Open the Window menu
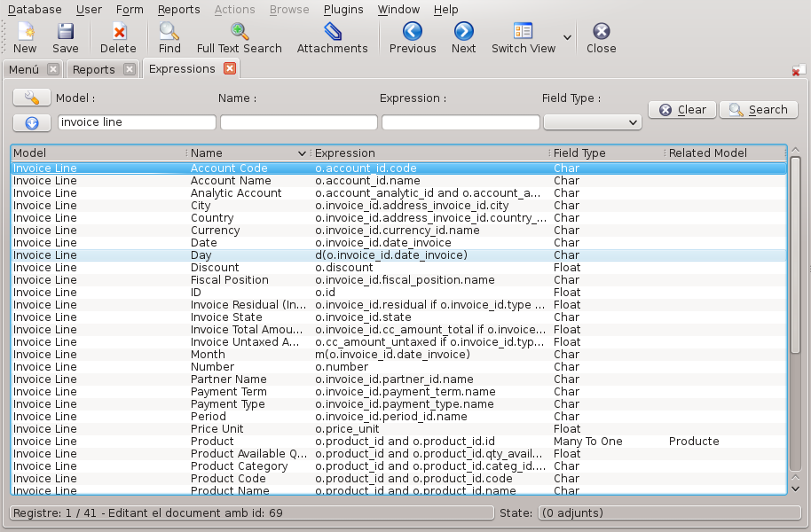Viewport: 811px width, 532px height. pos(398,9)
